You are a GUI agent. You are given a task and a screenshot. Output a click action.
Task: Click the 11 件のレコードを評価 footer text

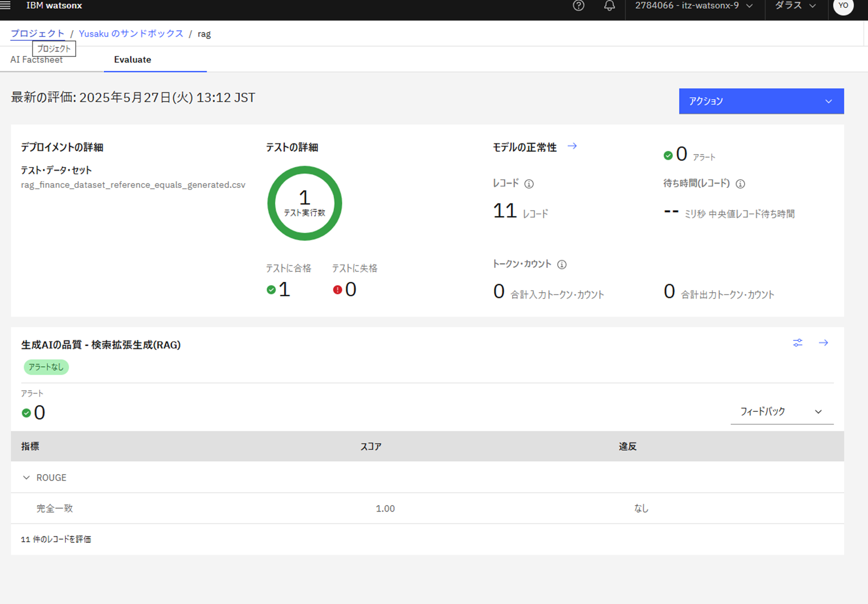point(56,539)
